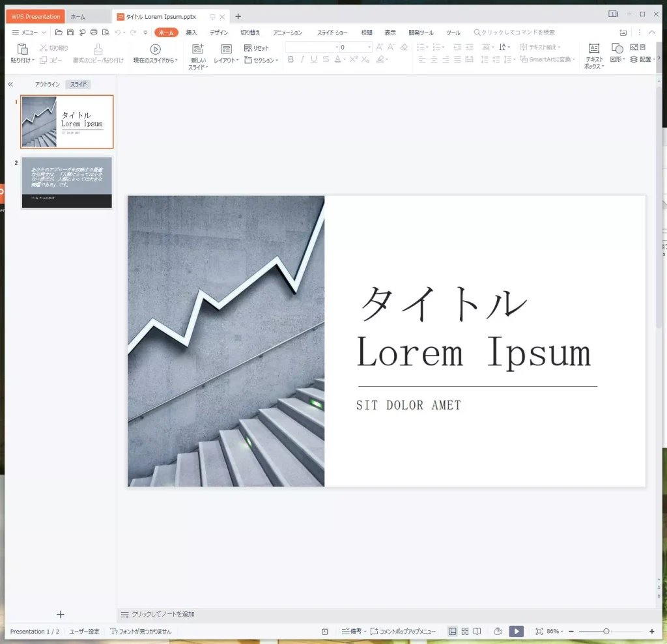The image size is (667, 644).
Task: Insert a new slide via the ribbon icon
Action: pos(197,49)
